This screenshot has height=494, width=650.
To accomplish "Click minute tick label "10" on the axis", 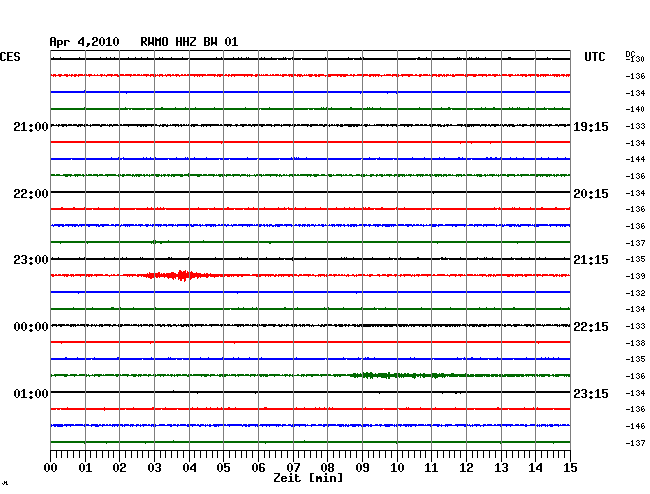I will tap(397, 467).
